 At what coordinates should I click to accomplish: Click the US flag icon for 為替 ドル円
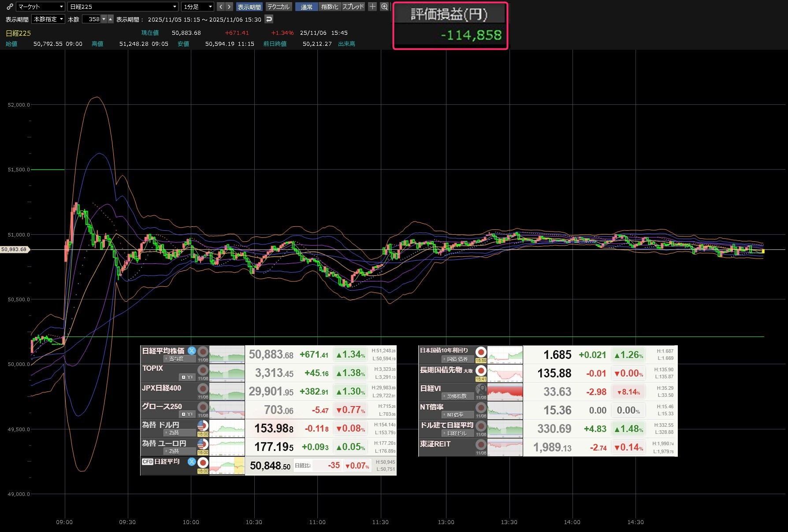[x=203, y=425]
